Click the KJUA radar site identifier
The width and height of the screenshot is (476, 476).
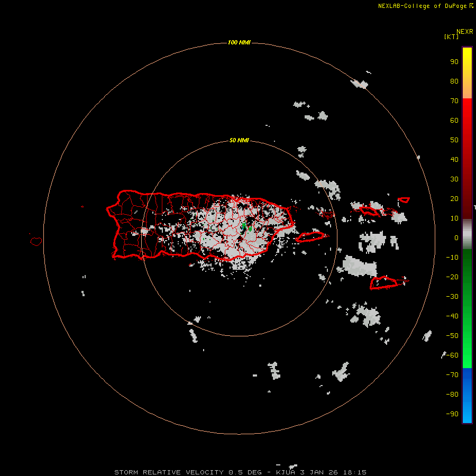(x=286, y=472)
